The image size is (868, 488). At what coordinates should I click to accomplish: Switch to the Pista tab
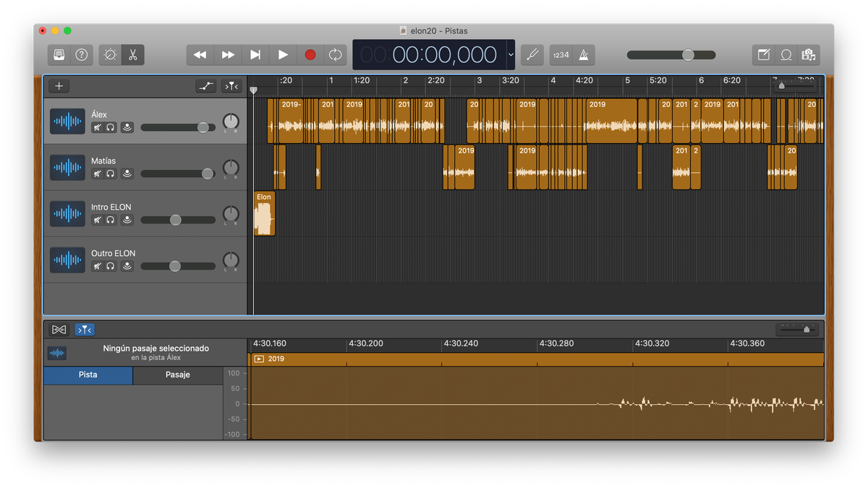[x=88, y=374]
